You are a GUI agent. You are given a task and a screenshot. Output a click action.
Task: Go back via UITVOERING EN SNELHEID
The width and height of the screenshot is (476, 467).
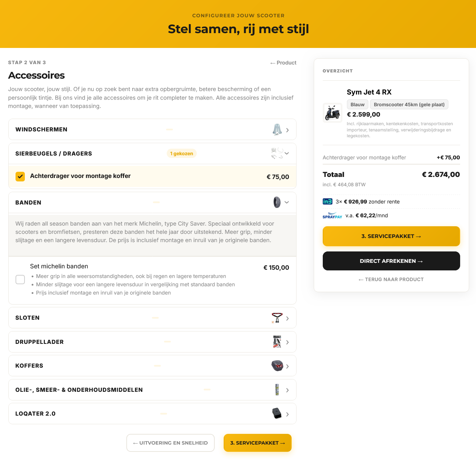170,443
